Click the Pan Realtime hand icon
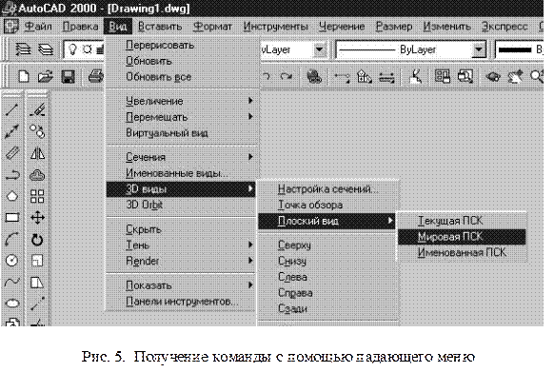This screenshot has width=554, height=392. click(515, 76)
